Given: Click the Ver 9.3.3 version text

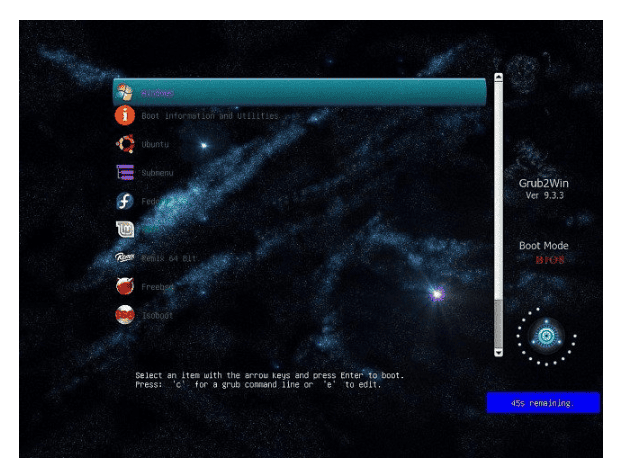Looking at the screenshot, I should 544,195.
